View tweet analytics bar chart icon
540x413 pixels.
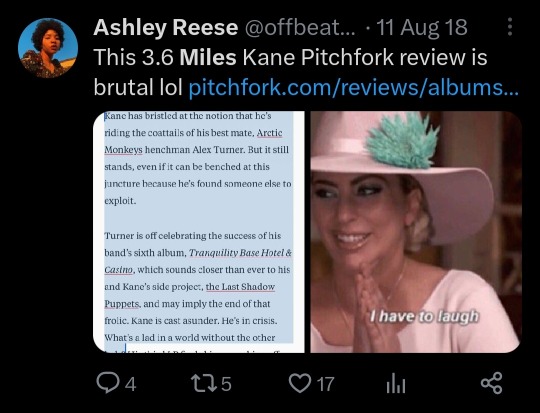point(396,383)
